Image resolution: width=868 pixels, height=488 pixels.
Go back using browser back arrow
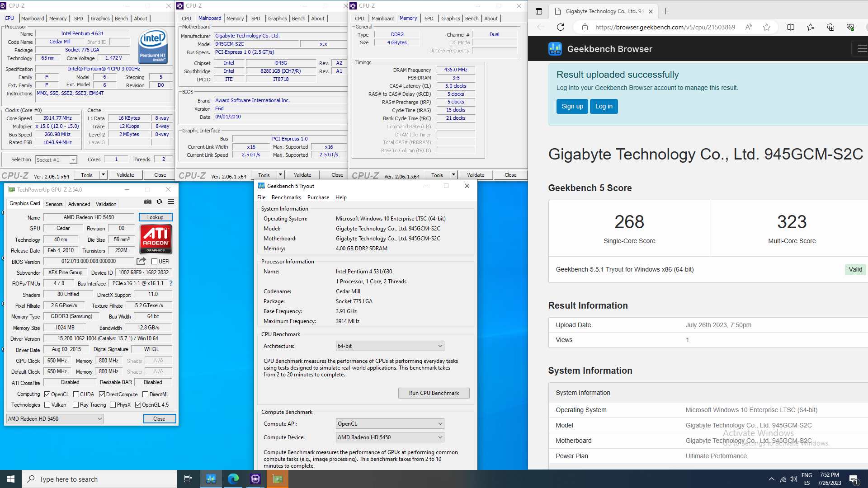point(541,27)
